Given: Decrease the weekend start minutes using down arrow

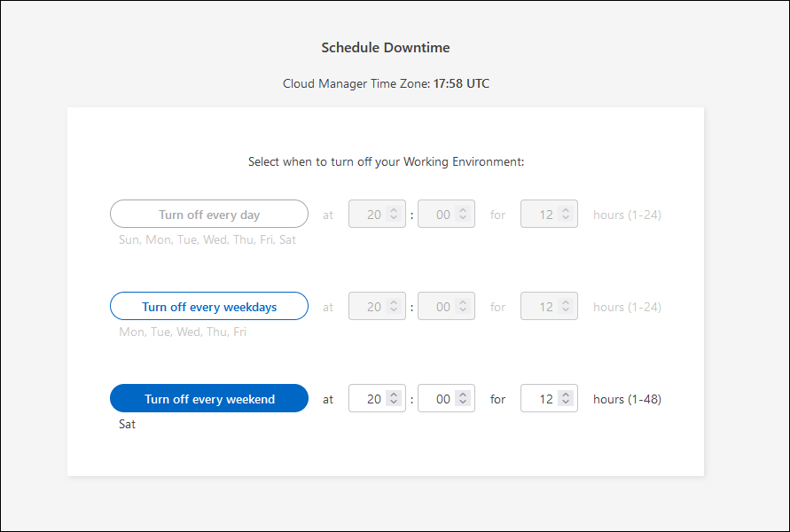Looking at the screenshot, I should [462, 403].
